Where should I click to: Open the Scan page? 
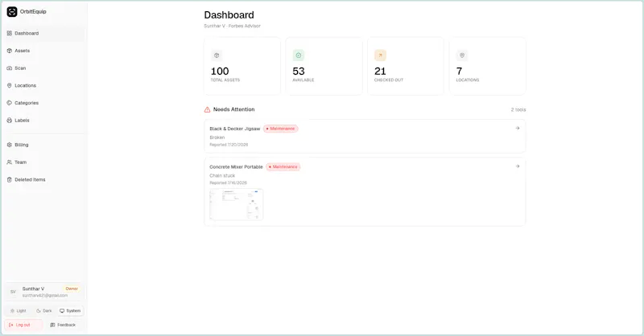pyautogui.click(x=44, y=68)
